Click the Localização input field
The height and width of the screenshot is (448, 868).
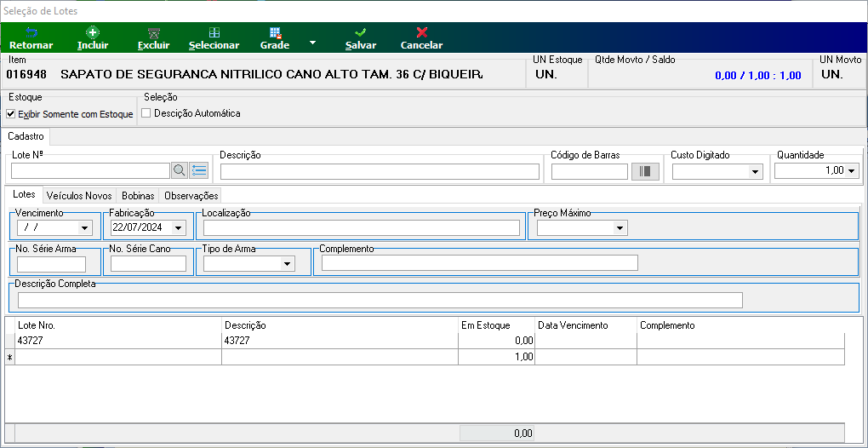(x=362, y=228)
